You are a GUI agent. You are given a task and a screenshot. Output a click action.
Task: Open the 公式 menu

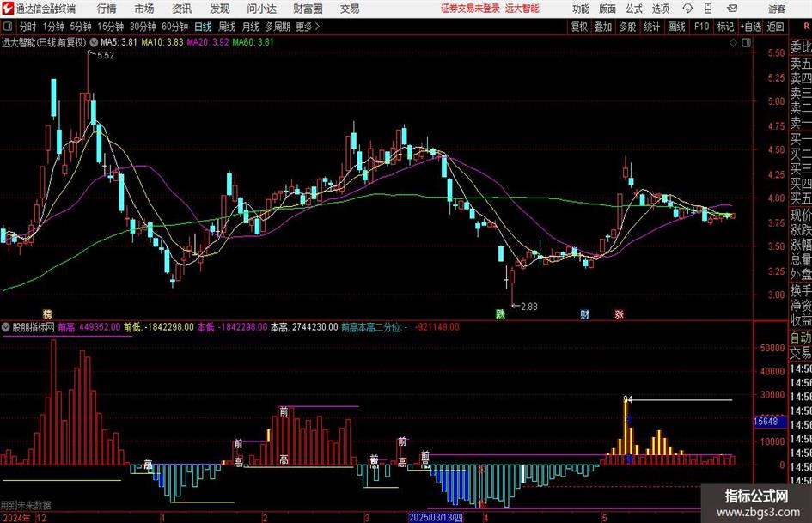pos(633,9)
